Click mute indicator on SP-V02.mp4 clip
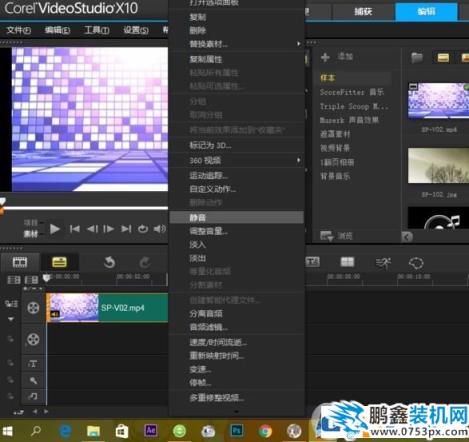This screenshot has width=469, height=442. pyautogui.click(x=55, y=314)
